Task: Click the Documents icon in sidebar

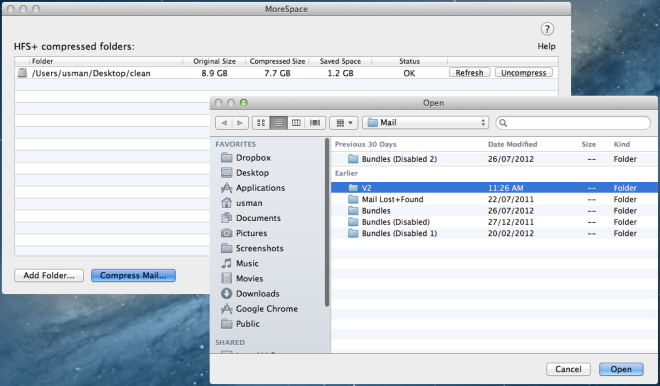Action: tap(226, 218)
